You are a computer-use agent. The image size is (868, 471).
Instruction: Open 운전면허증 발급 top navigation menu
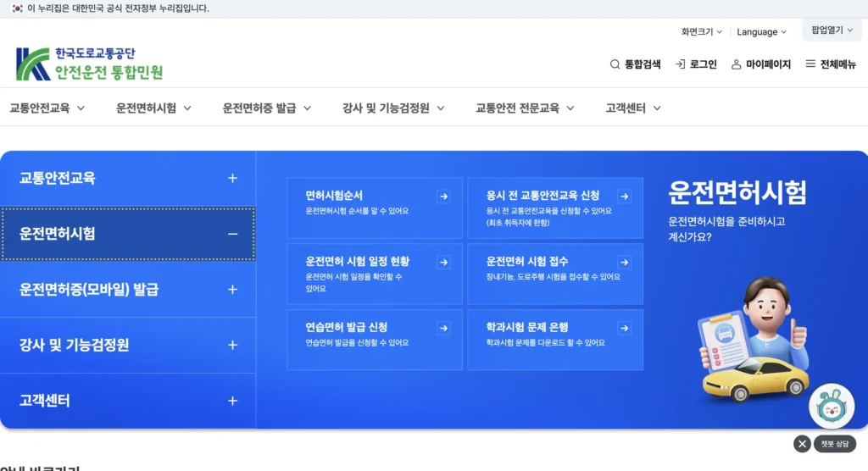(267, 108)
